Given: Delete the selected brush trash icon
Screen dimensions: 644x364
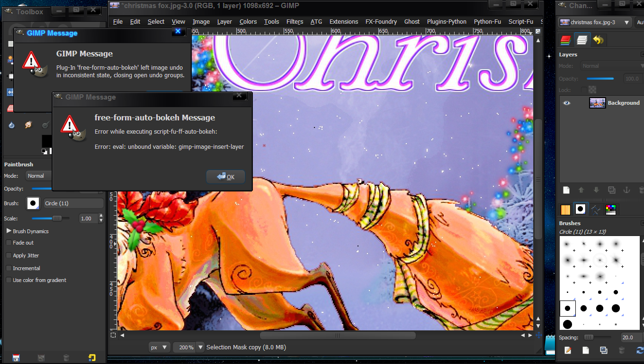Looking at the screenshot, I should click(x=622, y=350).
